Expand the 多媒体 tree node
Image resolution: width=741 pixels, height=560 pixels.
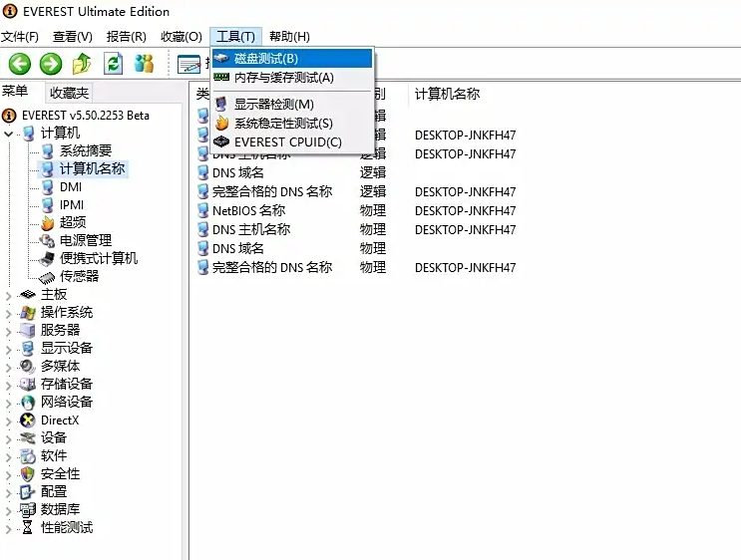[x=8, y=368]
